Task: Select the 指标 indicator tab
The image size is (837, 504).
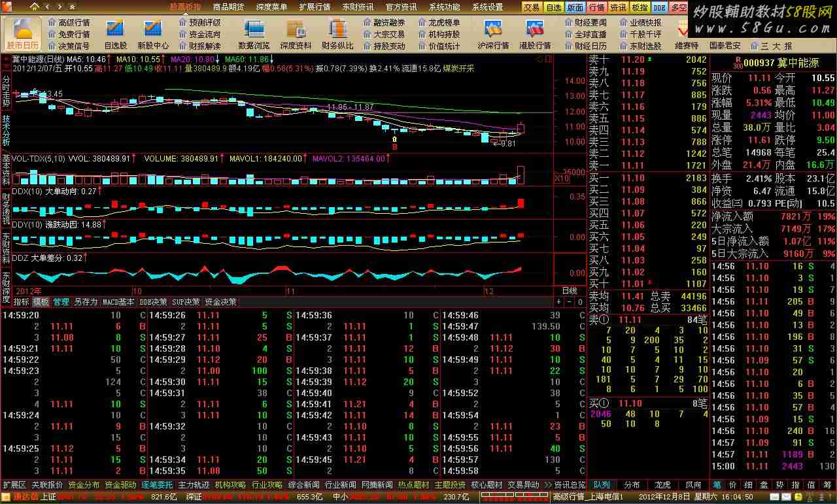Action: point(22,302)
